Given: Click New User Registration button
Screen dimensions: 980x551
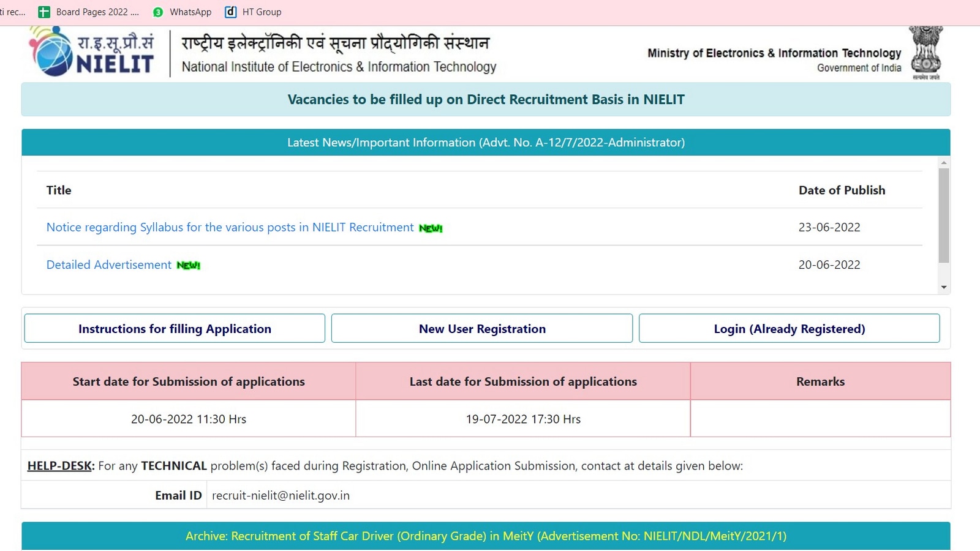Looking at the screenshot, I should pos(482,329).
